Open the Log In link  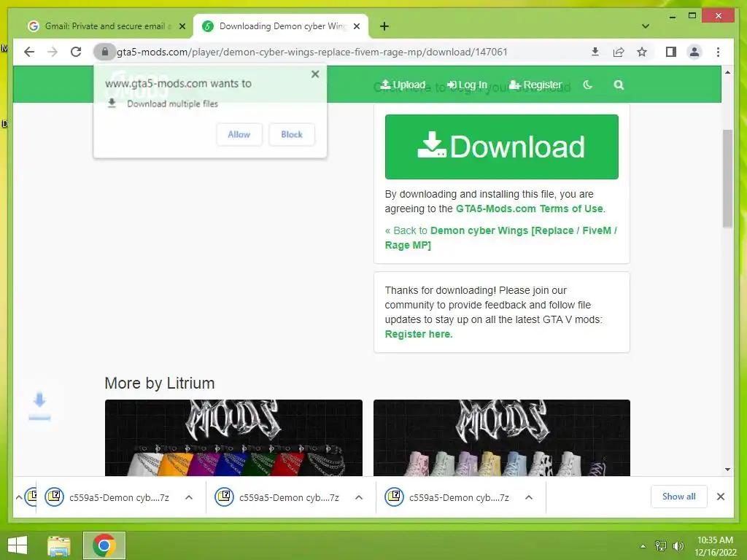[x=467, y=85]
